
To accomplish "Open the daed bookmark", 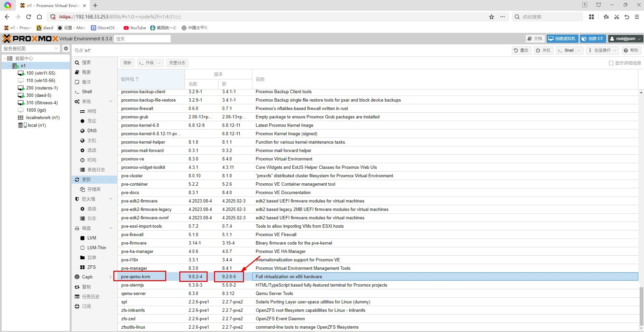I will 45,28.
